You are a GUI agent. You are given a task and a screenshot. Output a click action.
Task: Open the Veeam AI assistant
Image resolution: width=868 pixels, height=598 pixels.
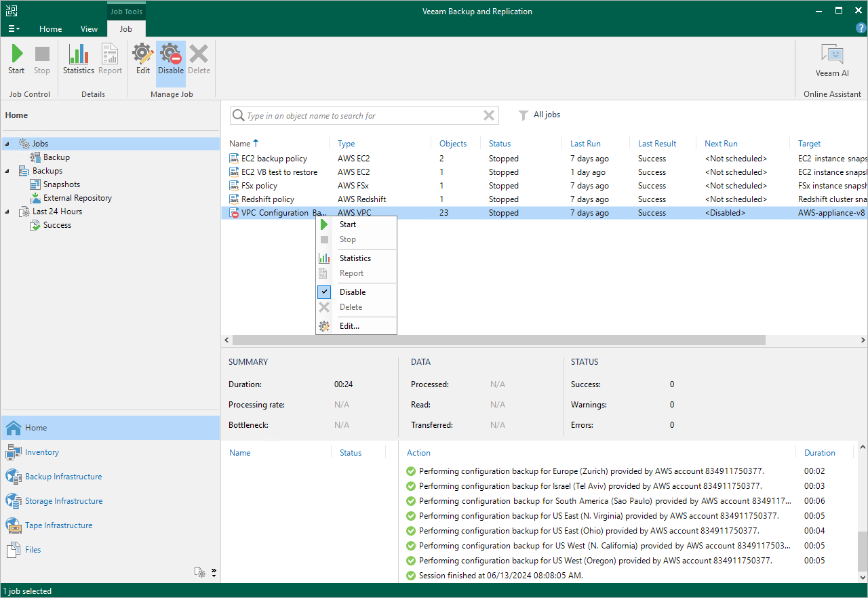pos(832,61)
